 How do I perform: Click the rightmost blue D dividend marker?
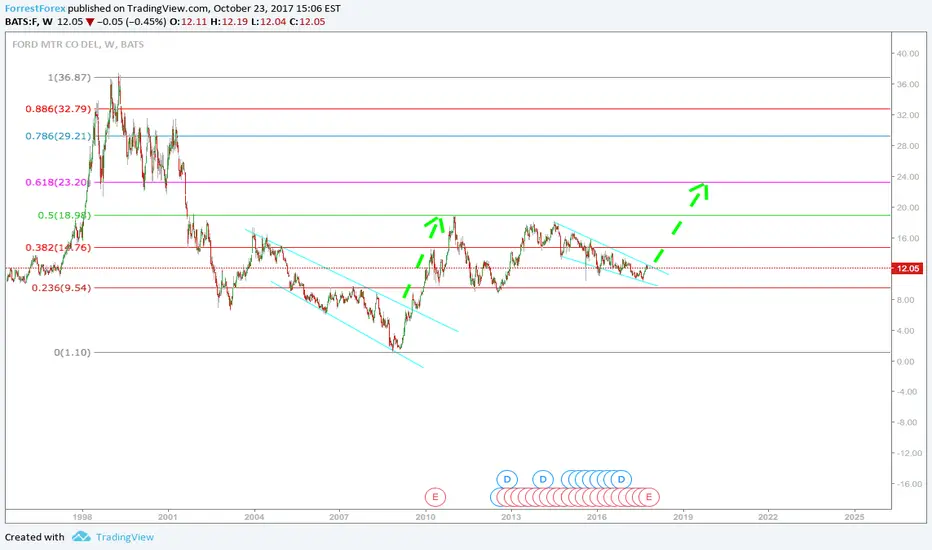click(x=621, y=479)
